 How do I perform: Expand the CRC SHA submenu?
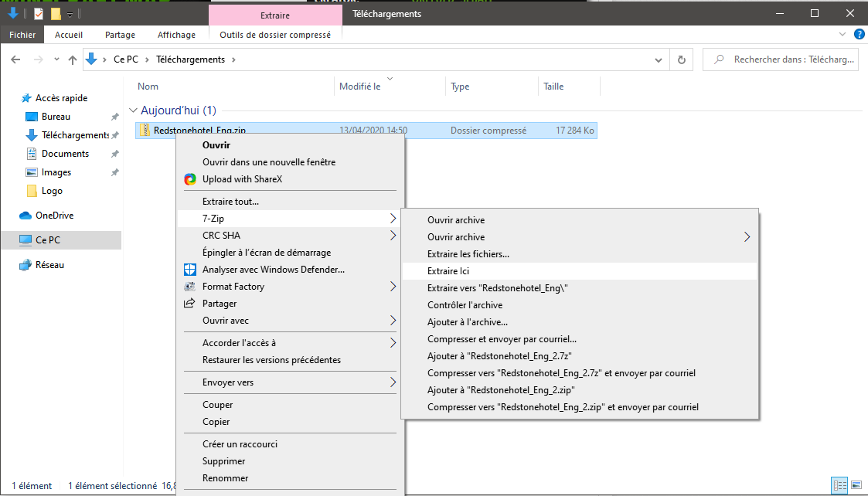tap(393, 236)
